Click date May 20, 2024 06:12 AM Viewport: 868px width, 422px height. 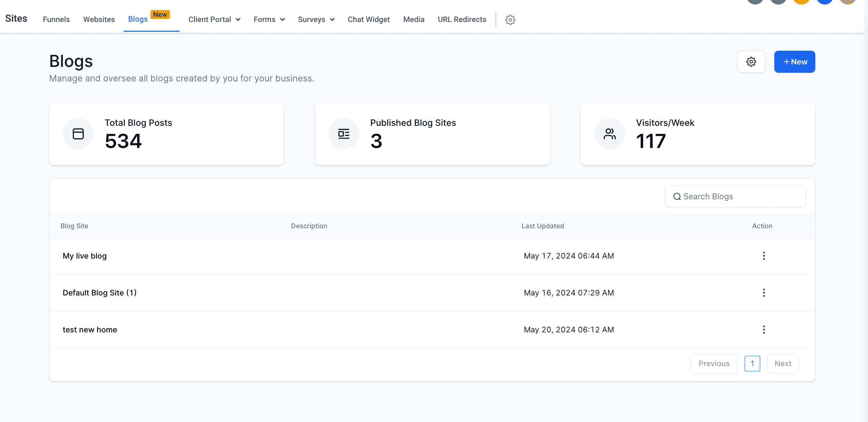[x=569, y=330]
